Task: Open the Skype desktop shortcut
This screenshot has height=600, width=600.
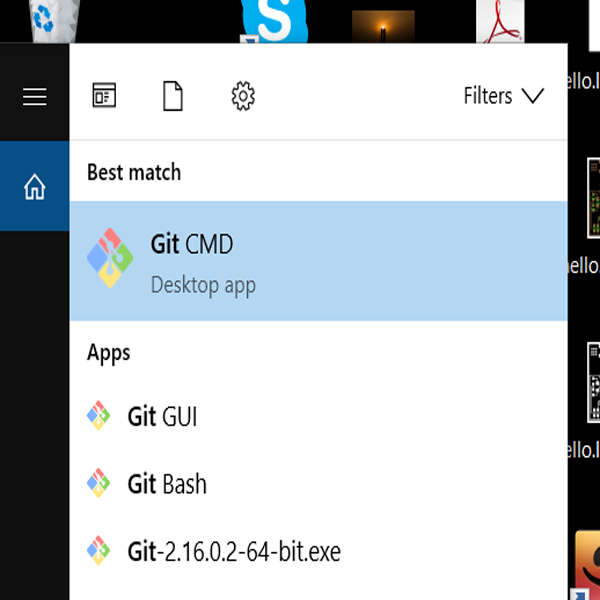Action: (x=274, y=20)
